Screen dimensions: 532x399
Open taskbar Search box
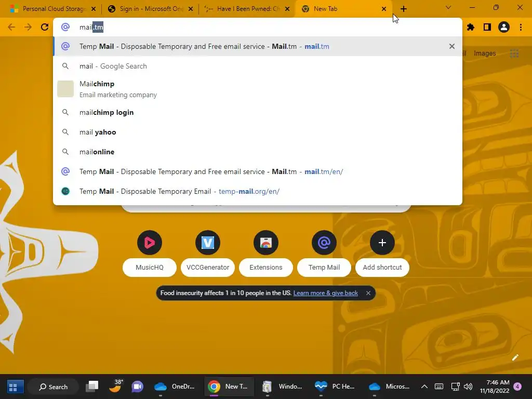point(54,387)
